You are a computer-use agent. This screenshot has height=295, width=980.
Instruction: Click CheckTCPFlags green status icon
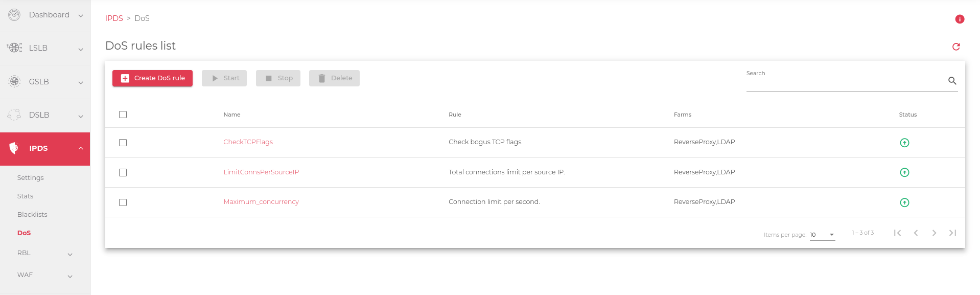click(904, 143)
